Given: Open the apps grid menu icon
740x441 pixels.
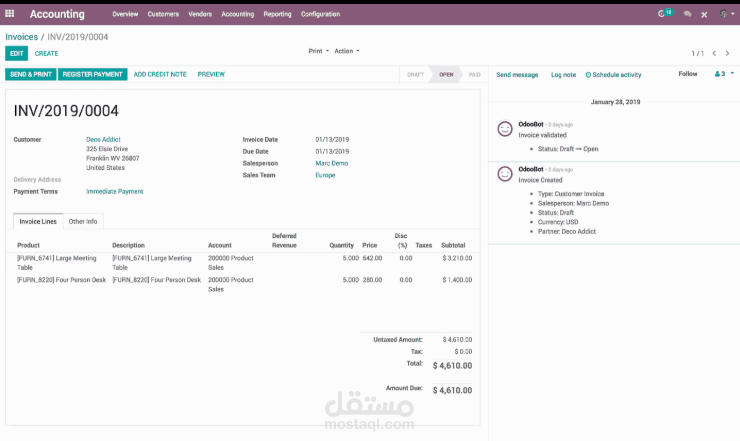Looking at the screenshot, I should [x=9, y=14].
